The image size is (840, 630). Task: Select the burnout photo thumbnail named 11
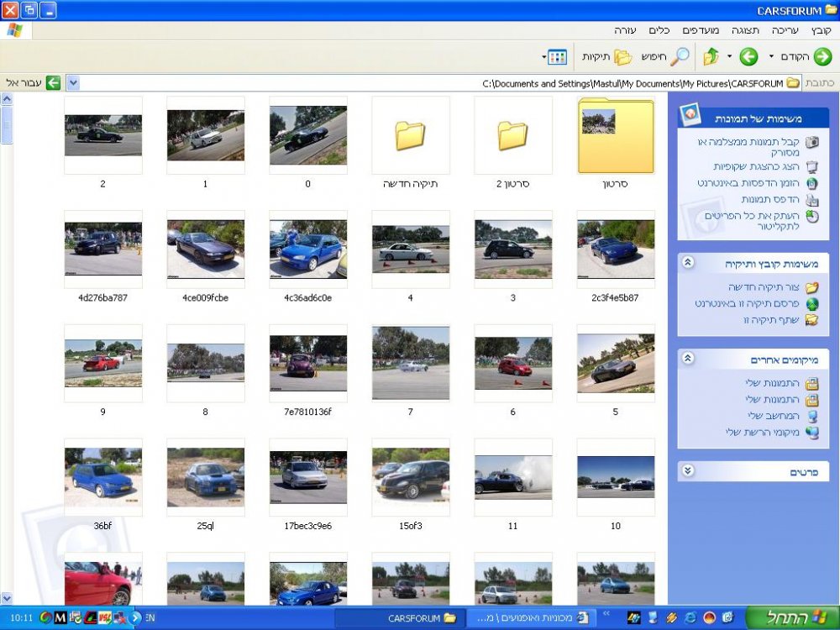(x=512, y=478)
